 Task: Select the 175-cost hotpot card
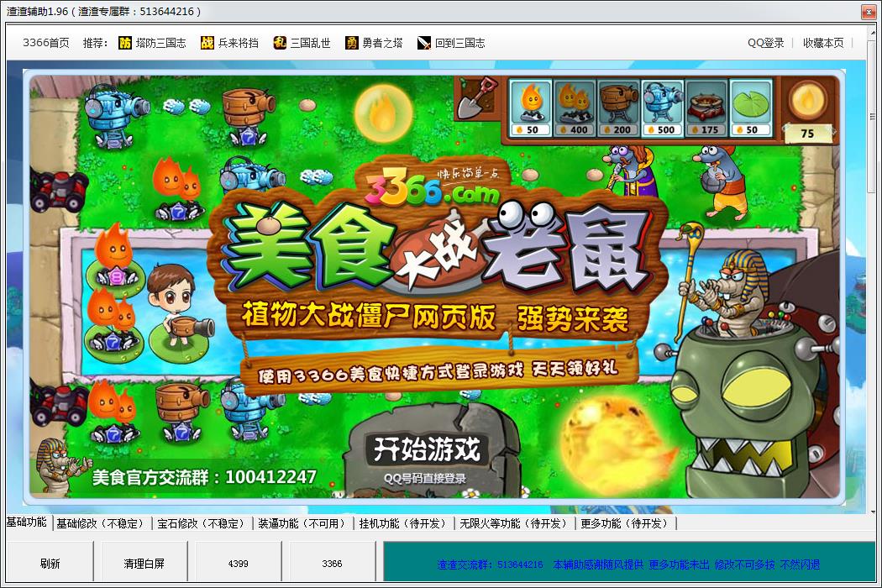707,108
